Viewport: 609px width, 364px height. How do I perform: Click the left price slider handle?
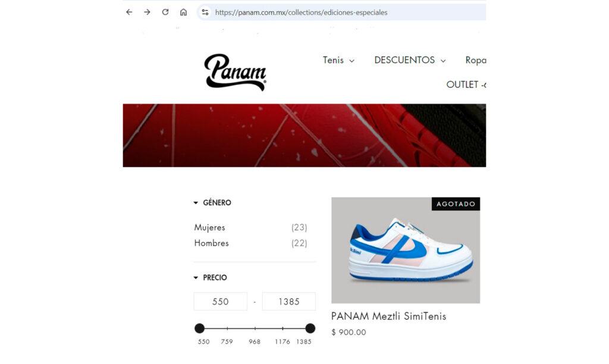tap(199, 328)
